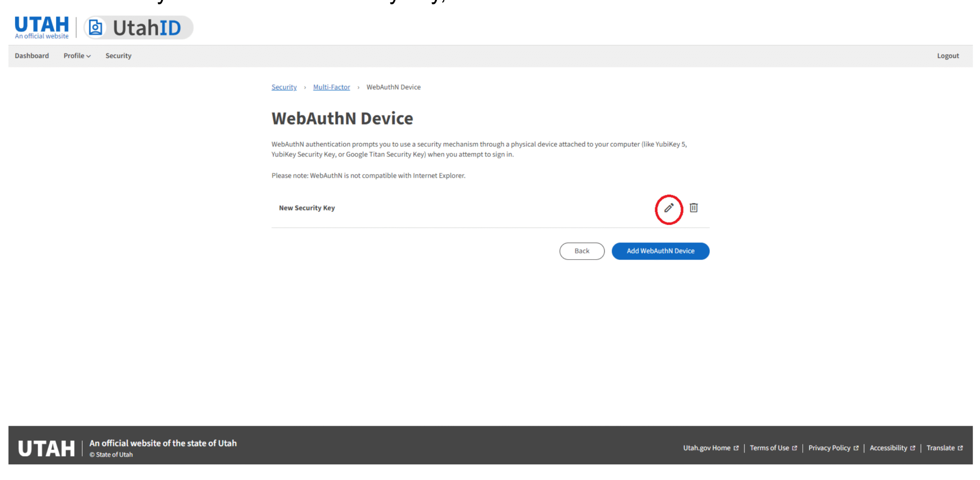Image resolution: width=980 pixels, height=480 pixels.
Task: Open the Terms of Use footer link
Action: tap(769, 448)
